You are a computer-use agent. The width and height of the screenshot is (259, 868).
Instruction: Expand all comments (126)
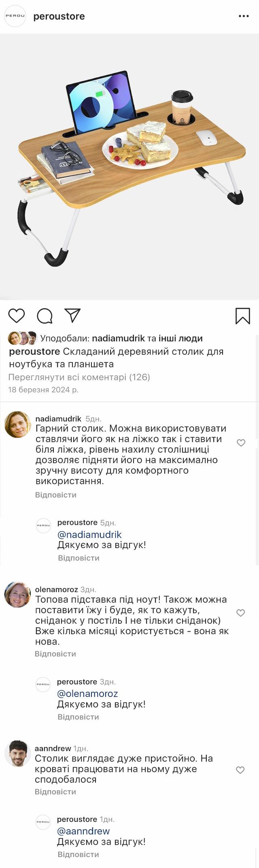click(79, 377)
